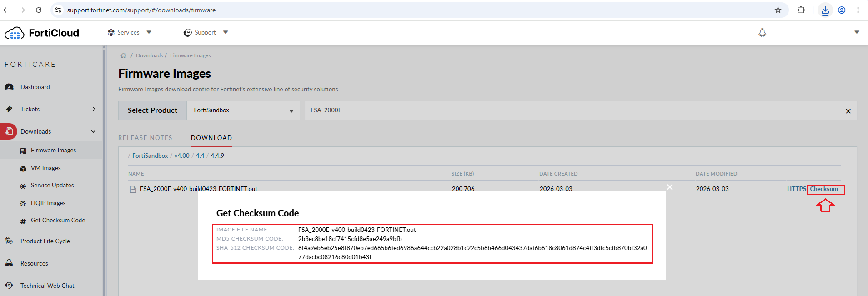Open the Support dropdown menu
This screenshot has height=296, width=868.
coord(206,33)
